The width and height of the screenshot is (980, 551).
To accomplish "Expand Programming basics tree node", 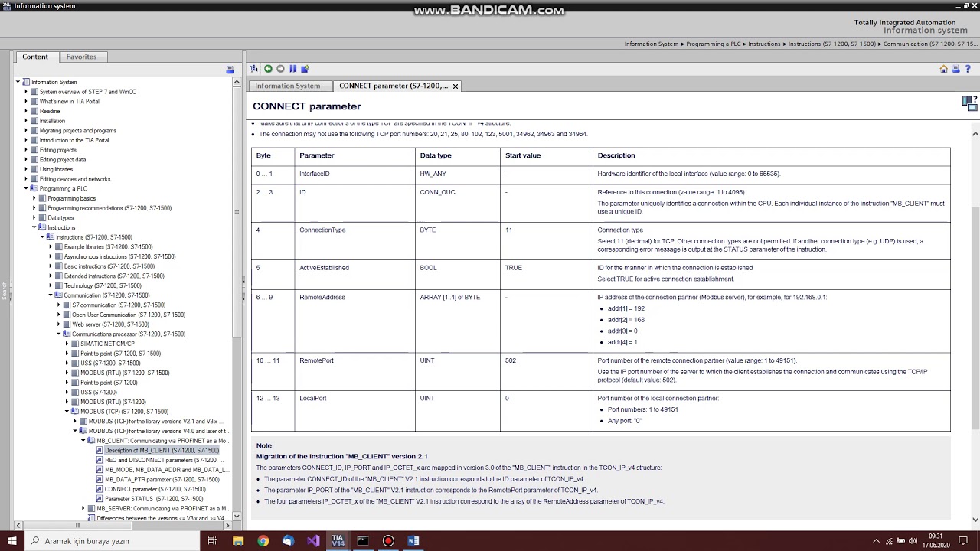I will pos(34,198).
